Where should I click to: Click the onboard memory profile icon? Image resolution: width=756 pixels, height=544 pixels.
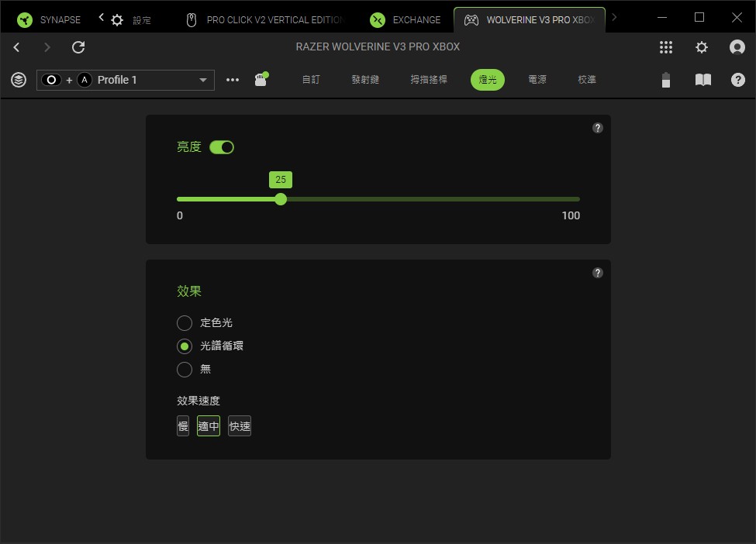click(x=261, y=79)
